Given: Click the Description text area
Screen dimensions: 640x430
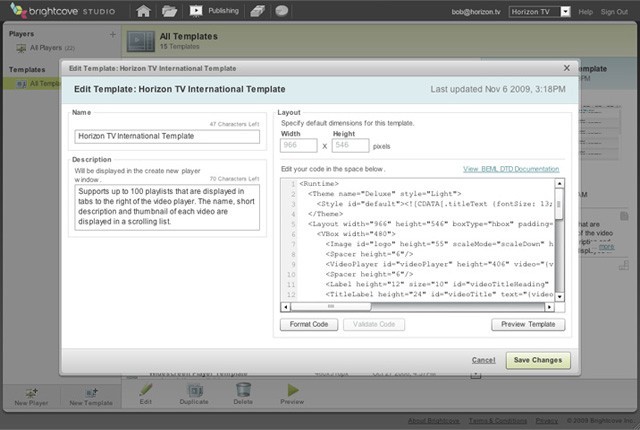Looking at the screenshot, I should (x=167, y=207).
